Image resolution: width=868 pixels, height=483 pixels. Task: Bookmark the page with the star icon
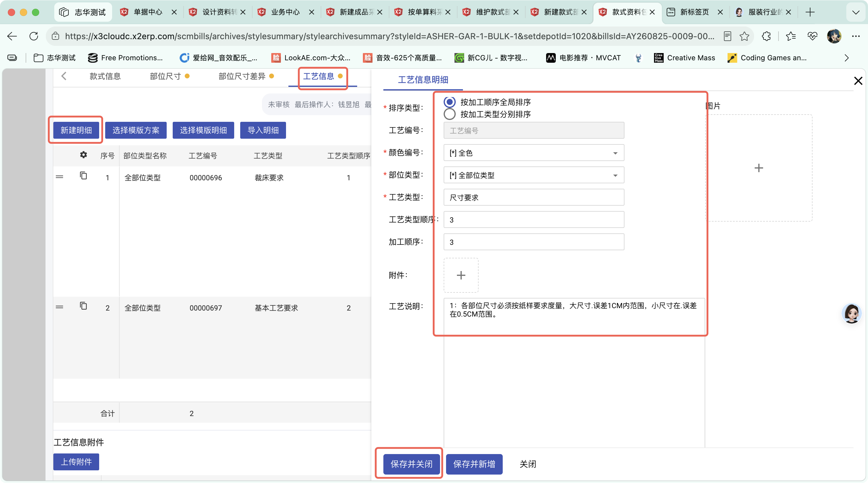tap(744, 36)
